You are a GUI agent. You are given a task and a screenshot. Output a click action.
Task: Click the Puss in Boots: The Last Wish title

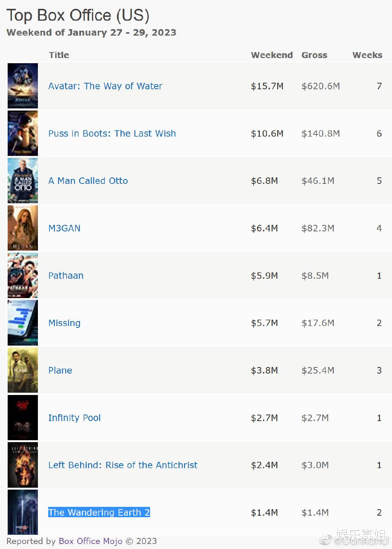pyautogui.click(x=112, y=134)
